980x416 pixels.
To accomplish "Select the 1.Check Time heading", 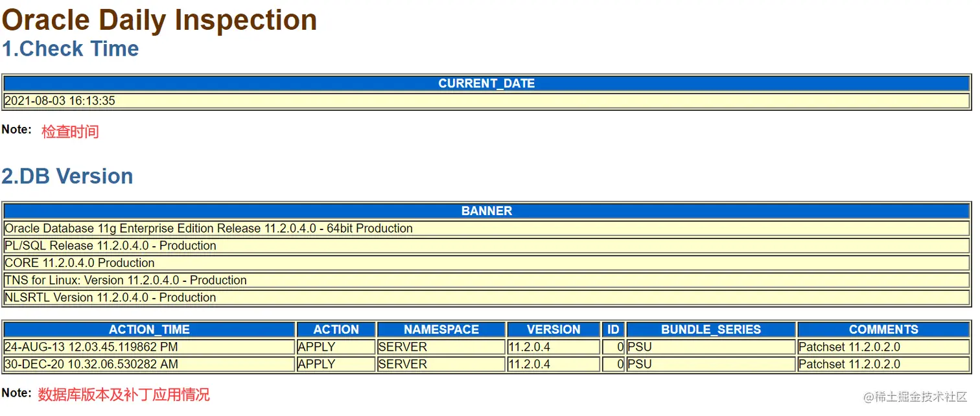I will click(71, 49).
